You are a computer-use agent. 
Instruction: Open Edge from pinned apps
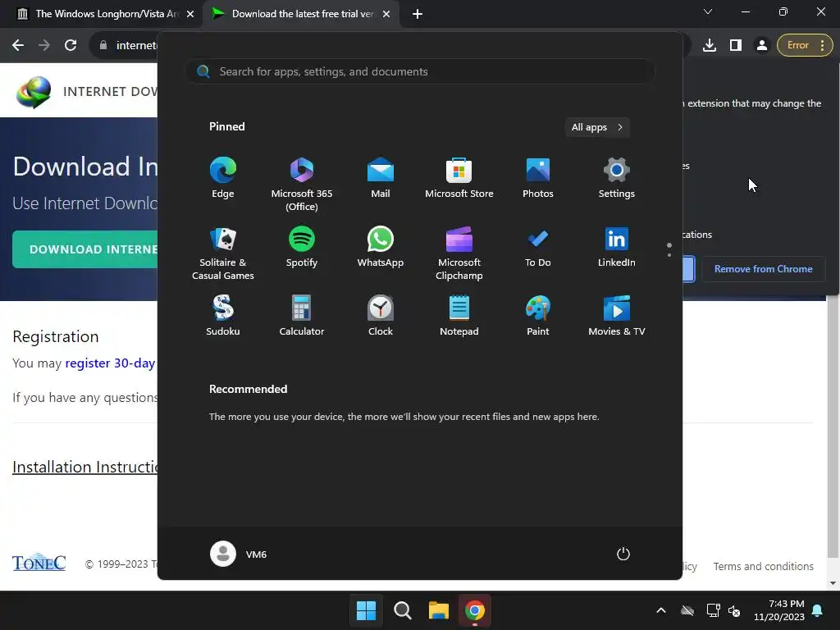coord(223,178)
